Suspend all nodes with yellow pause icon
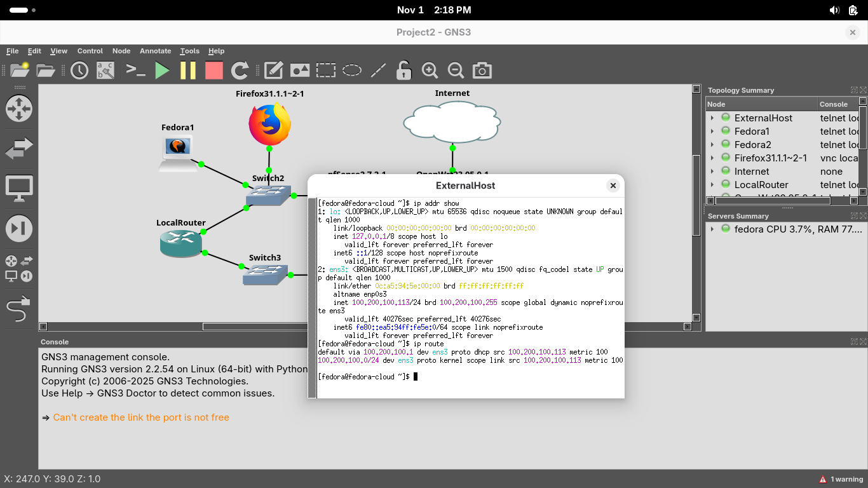 188,71
